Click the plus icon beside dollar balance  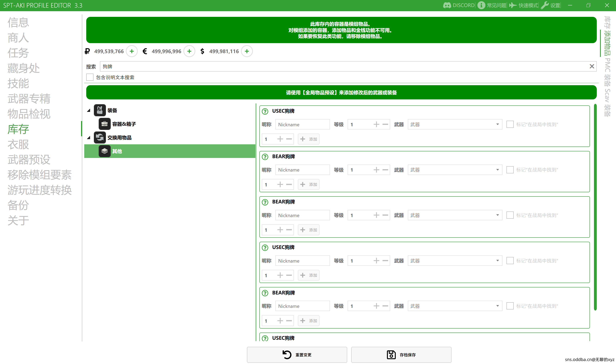247,51
